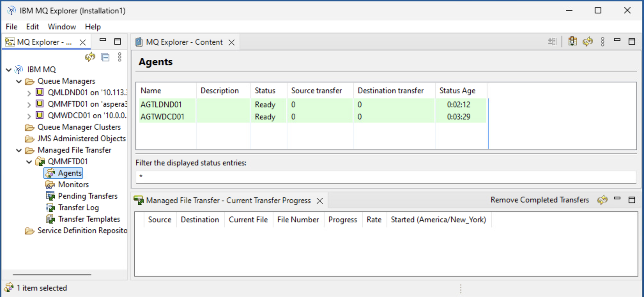Select JMS Administered Objects in the tree
The width and height of the screenshot is (644, 297).
(81, 139)
